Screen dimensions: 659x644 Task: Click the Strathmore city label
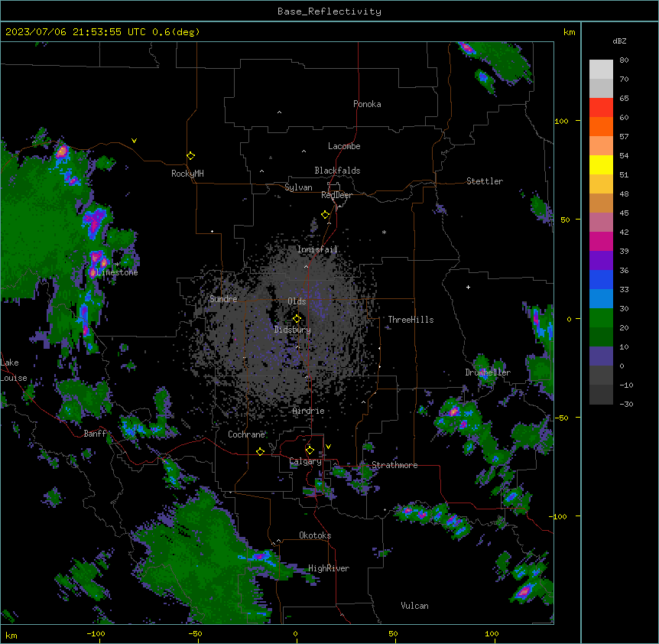394,465
